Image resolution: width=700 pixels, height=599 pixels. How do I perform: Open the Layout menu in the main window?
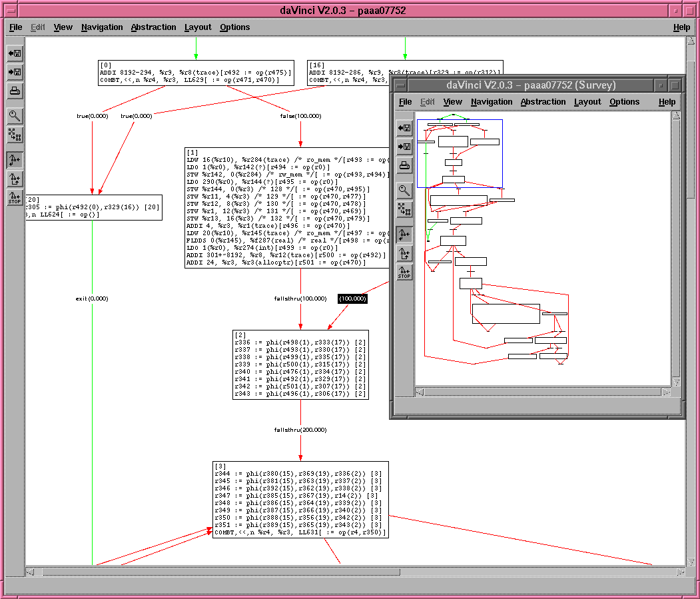tap(198, 27)
